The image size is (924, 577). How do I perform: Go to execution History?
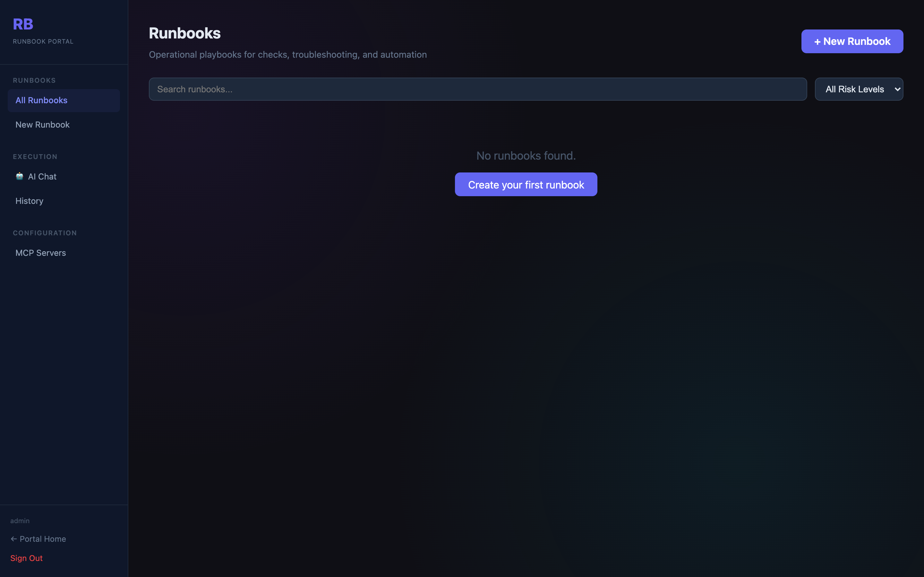30,201
